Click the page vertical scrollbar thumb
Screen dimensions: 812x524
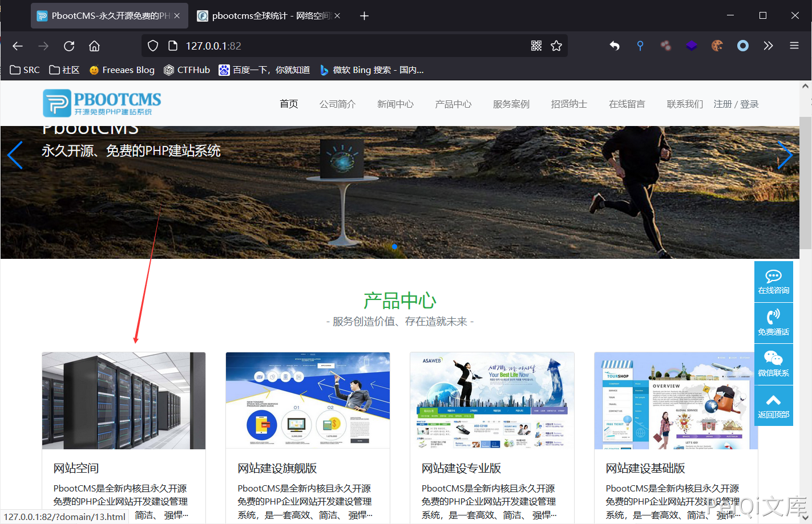click(806, 182)
